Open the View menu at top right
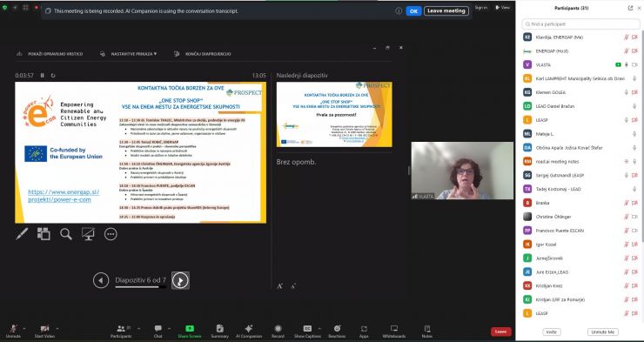644x342 pixels. click(x=502, y=7)
